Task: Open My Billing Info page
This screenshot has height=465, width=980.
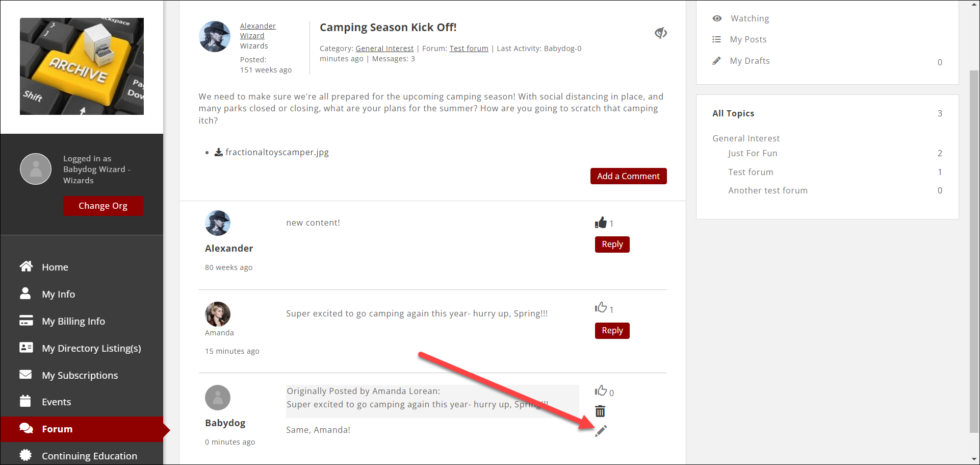Action: 73,321
